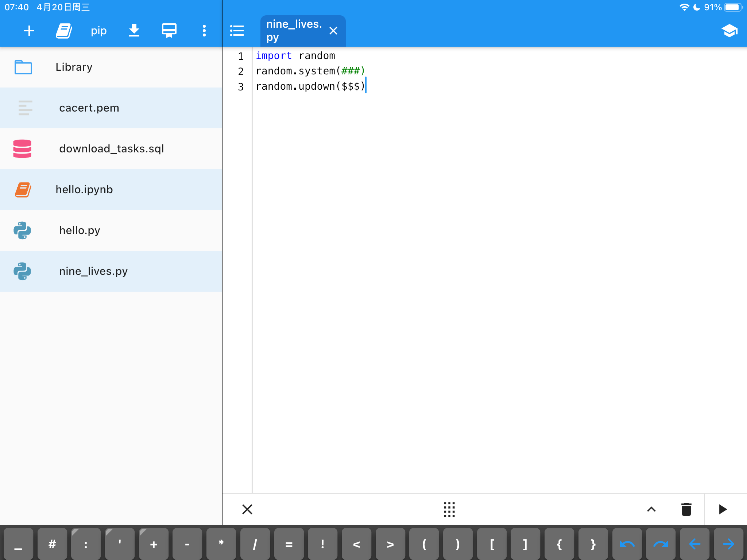Screen dimensions: 747x560
Task: Tap the plus icon to create new file
Action: (x=29, y=31)
